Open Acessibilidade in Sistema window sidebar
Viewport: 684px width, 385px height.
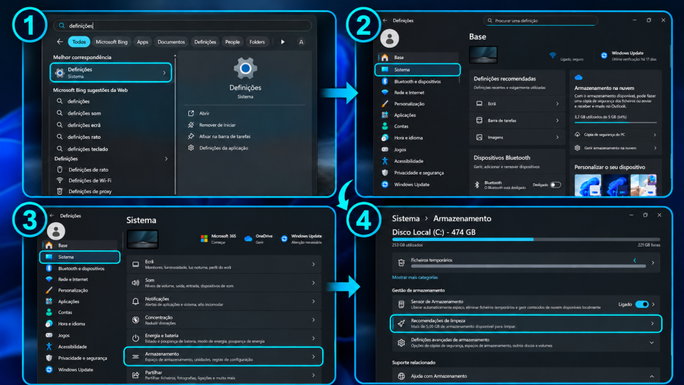point(72,347)
